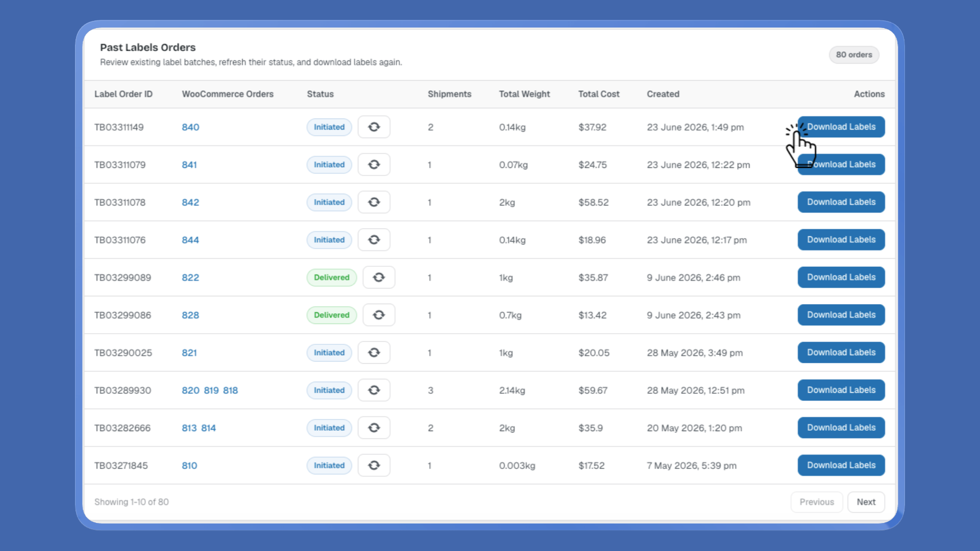Refresh status for order TB03311076

coord(374,240)
